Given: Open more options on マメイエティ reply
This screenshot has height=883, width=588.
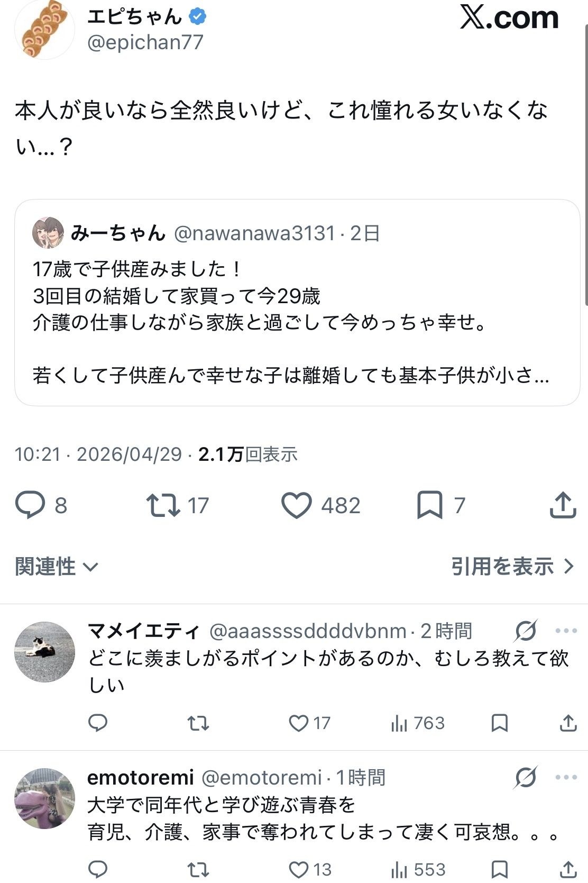Looking at the screenshot, I should click(x=566, y=631).
